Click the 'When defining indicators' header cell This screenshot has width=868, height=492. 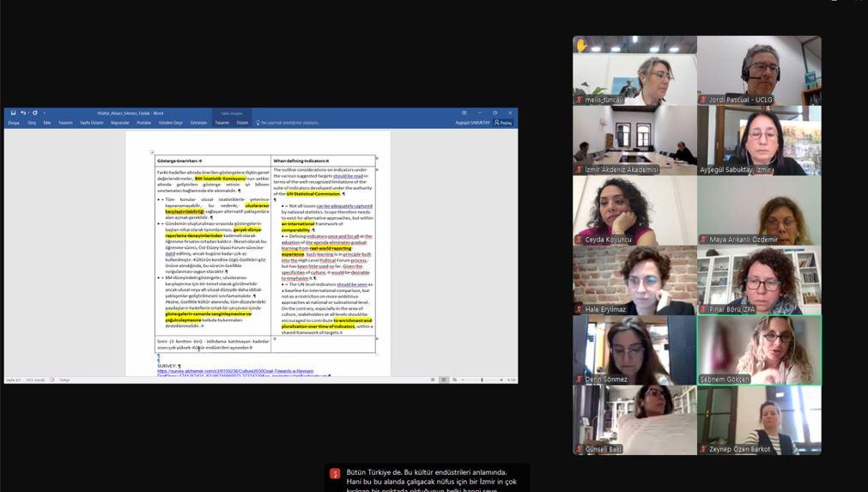[x=324, y=161]
